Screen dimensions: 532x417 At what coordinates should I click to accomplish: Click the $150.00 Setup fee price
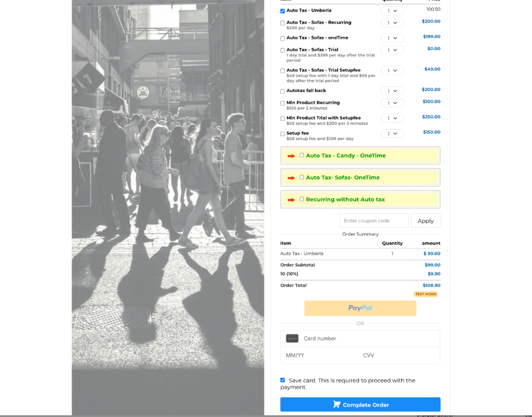(432, 132)
